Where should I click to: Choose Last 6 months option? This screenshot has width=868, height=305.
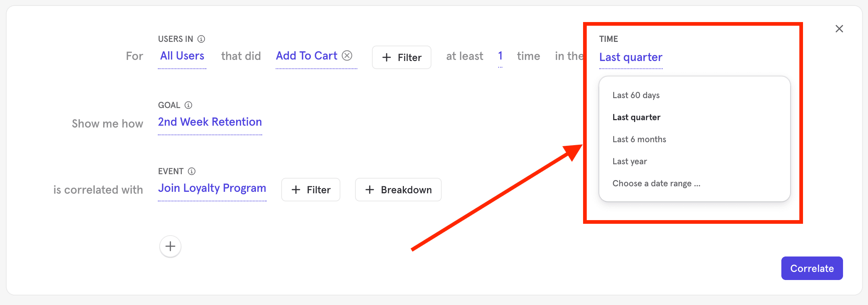pos(639,140)
